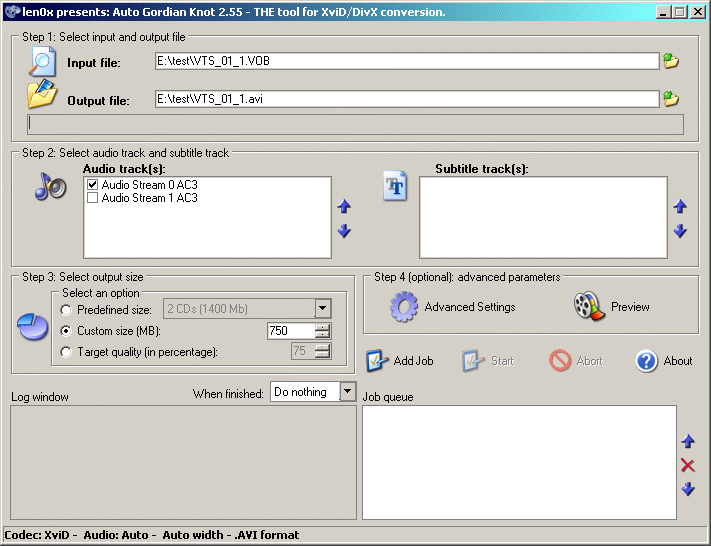Click the Preview film reel icon
The image size is (711, 546).
tap(589, 306)
